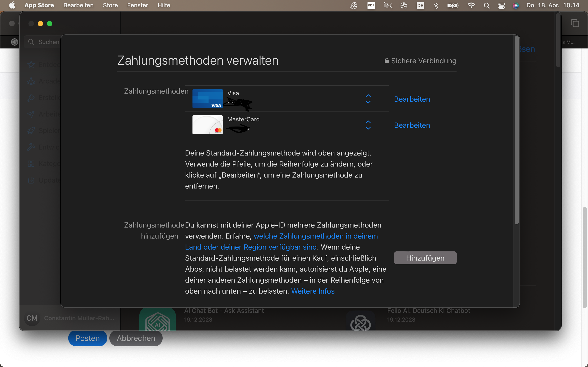Click the Wi-Fi status icon
The image size is (588, 367).
471,5
